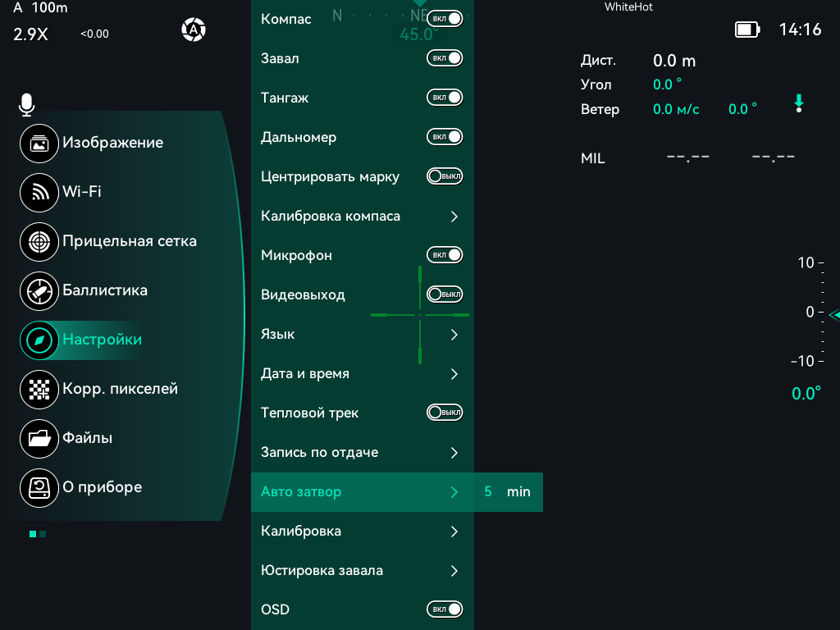Select the Настройки compass icon
The width and height of the screenshot is (840, 630).
tap(39, 340)
